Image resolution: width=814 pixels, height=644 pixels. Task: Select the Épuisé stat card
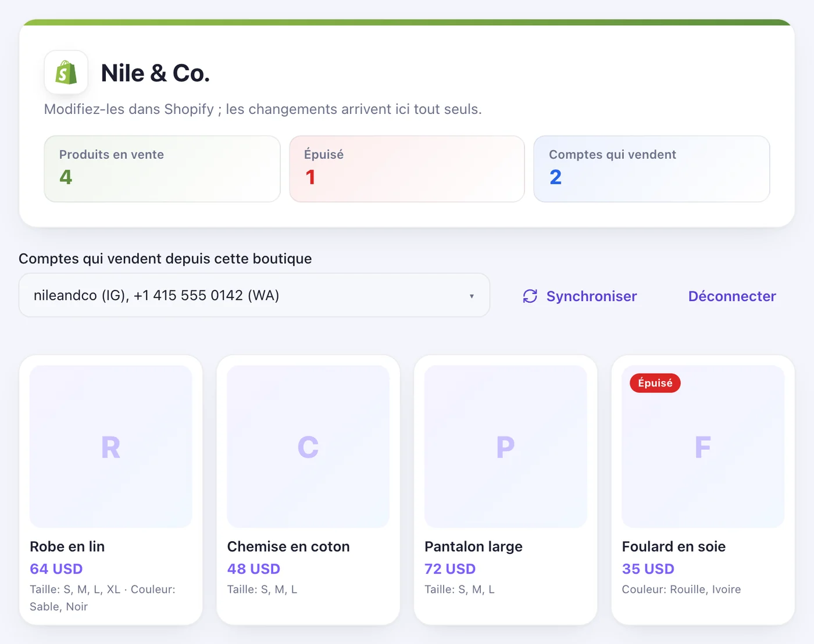(407, 169)
